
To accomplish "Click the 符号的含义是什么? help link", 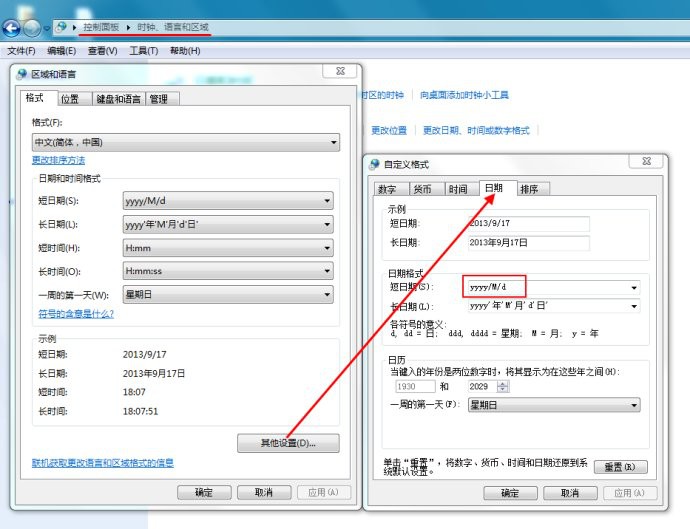I will point(76,313).
